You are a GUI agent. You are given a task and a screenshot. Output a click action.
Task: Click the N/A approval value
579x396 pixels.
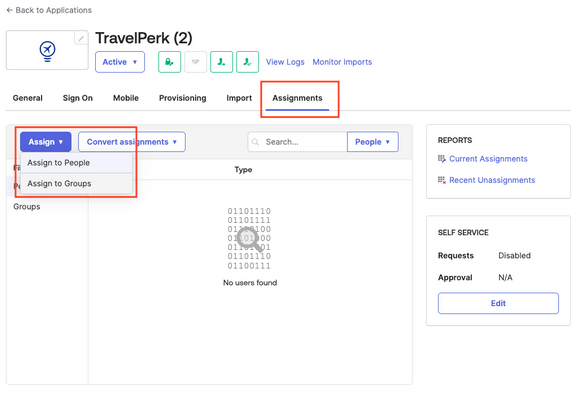[x=506, y=277]
